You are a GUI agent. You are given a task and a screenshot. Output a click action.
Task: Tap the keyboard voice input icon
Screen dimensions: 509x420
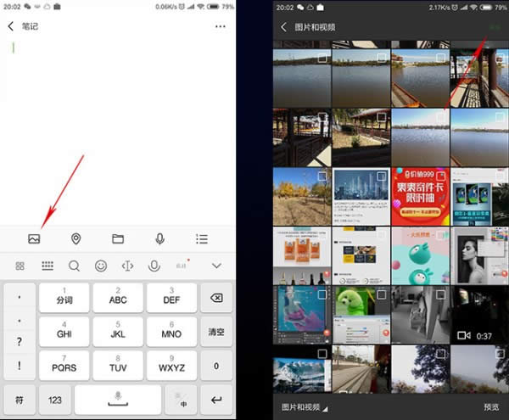[x=154, y=266]
